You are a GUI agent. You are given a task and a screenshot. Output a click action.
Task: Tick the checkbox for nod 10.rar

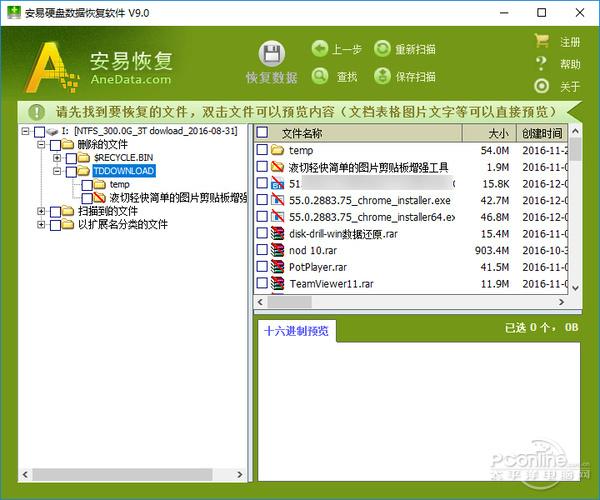click(262, 250)
